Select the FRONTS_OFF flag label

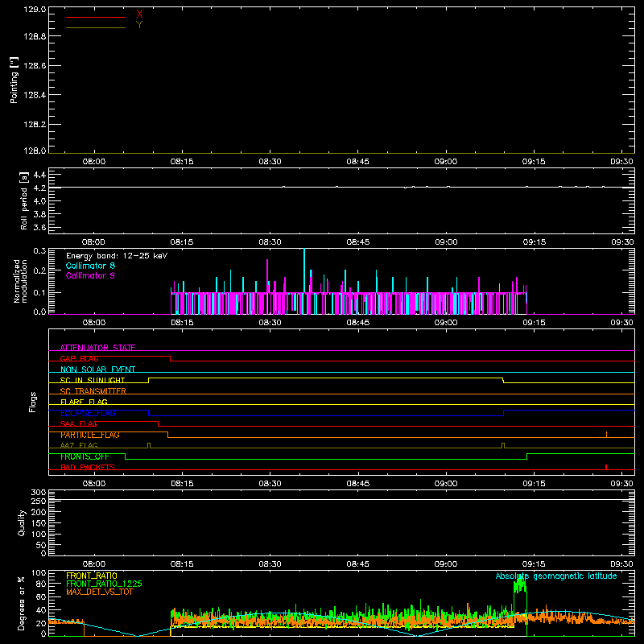(85, 456)
